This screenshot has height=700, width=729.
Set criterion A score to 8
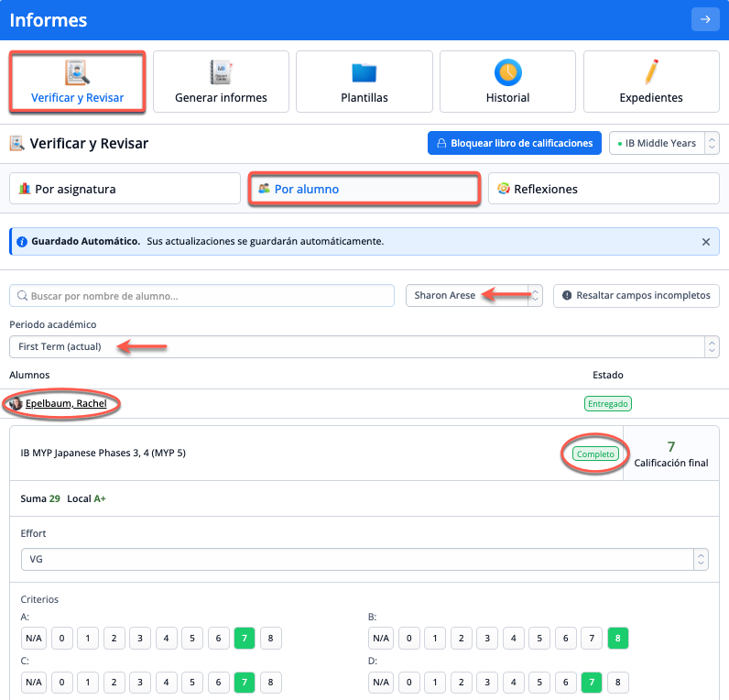270,638
